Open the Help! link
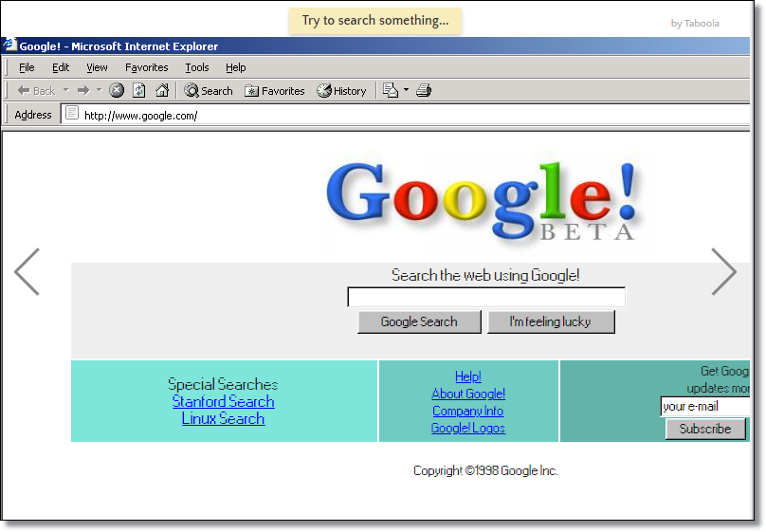 point(468,376)
